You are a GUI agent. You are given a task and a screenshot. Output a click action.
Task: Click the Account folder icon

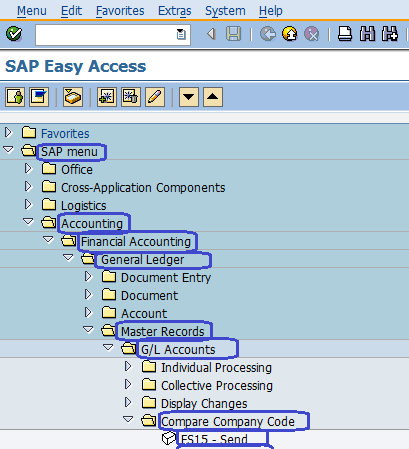pyautogui.click(x=109, y=312)
